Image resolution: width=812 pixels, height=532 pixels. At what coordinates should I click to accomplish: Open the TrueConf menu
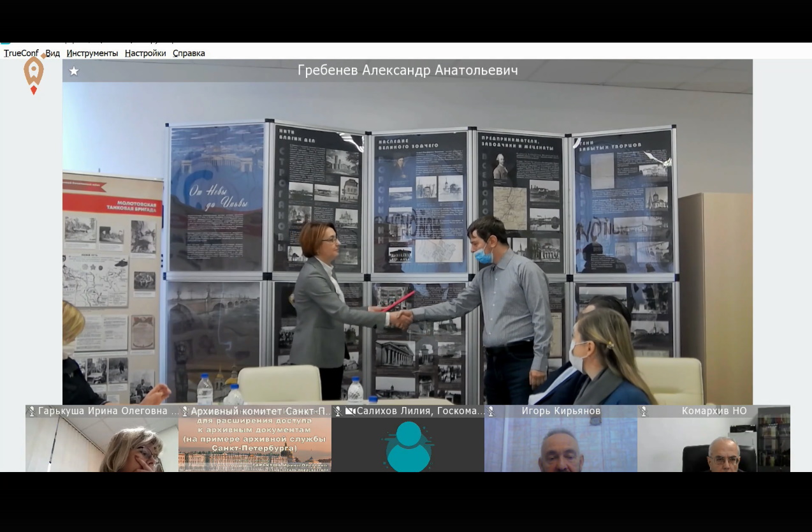point(21,53)
